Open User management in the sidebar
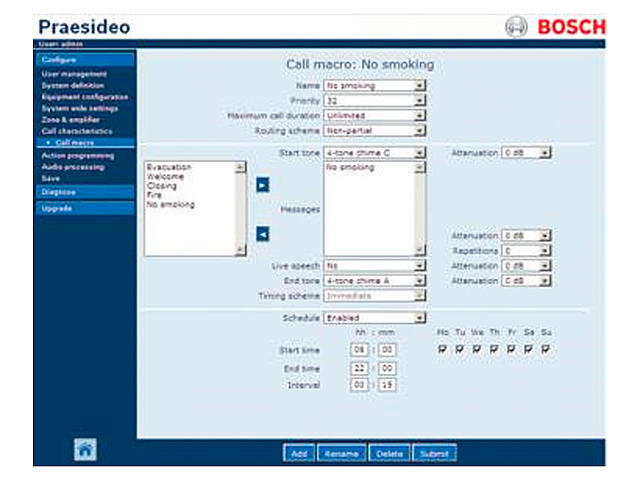This screenshot has width=640, height=480. pyautogui.click(x=74, y=74)
